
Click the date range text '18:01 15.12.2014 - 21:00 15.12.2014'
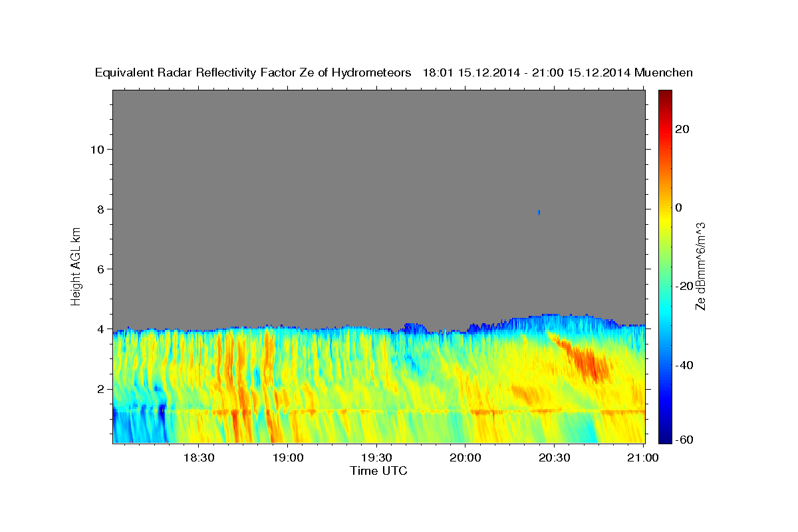[526, 72]
